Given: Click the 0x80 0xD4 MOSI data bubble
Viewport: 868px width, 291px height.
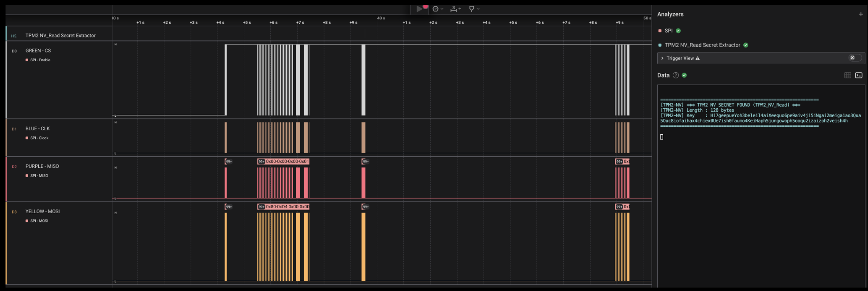Looking at the screenshot, I should (x=287, y=206).
